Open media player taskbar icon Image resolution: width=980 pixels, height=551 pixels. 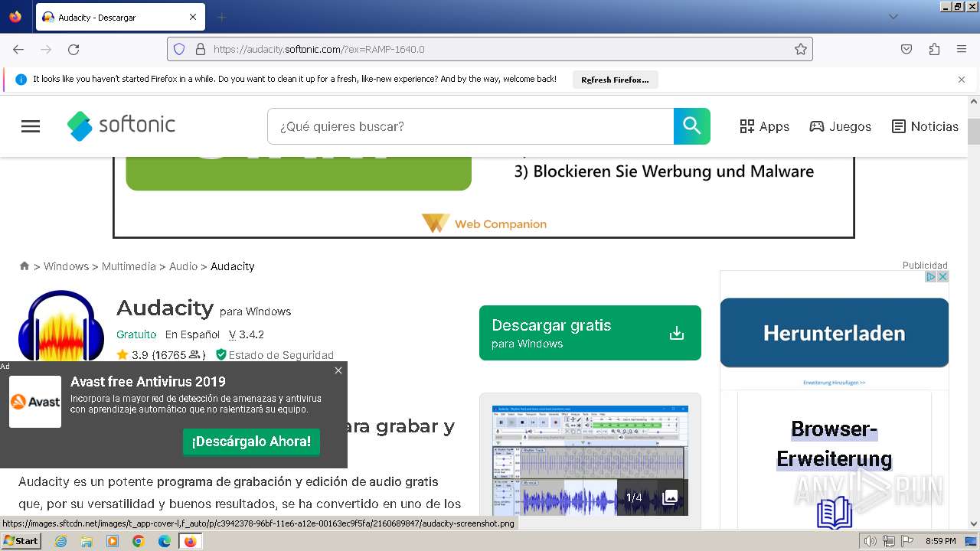[113, 541]
